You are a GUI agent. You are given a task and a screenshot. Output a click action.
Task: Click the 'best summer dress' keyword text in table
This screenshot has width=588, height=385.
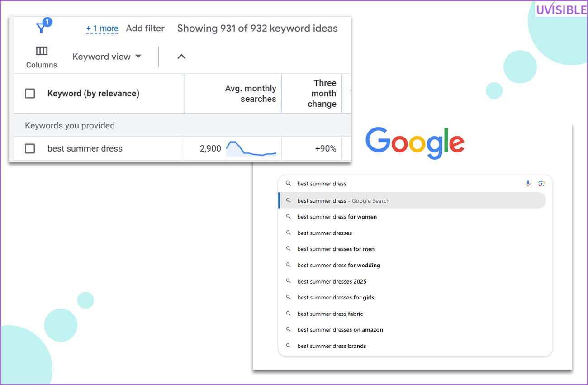(x=85, y=148)
